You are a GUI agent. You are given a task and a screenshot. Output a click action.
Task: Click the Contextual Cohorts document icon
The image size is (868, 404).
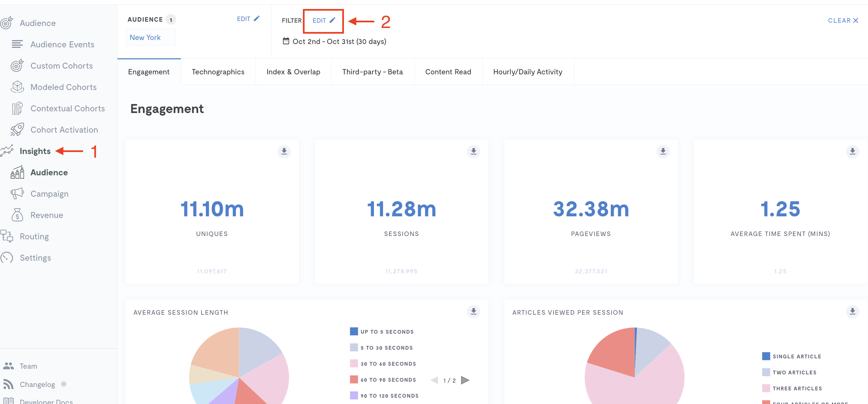[17, 108]
